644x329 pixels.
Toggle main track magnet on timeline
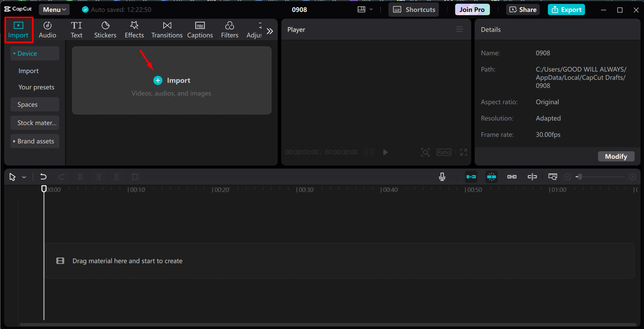[471, 177]
